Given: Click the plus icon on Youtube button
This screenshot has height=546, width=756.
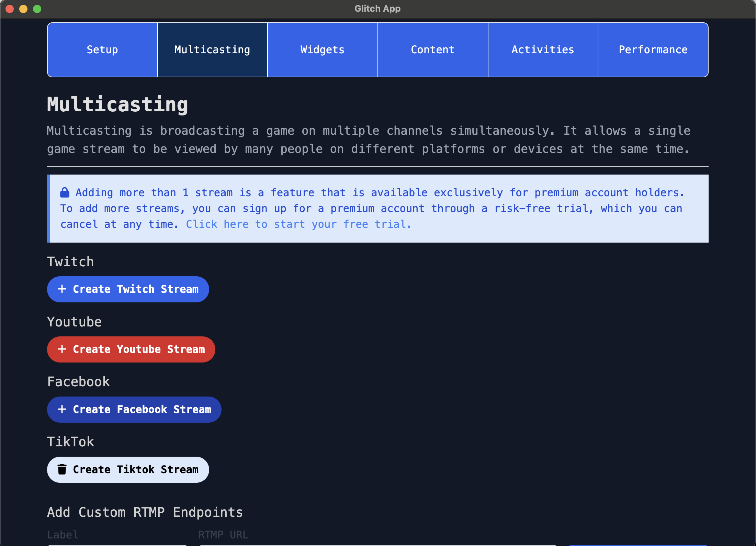Looking at the screenshot, I should (62, 349).
